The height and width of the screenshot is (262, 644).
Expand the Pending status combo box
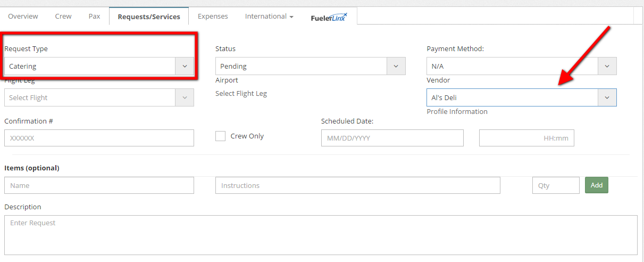click(x=311, y=66)
